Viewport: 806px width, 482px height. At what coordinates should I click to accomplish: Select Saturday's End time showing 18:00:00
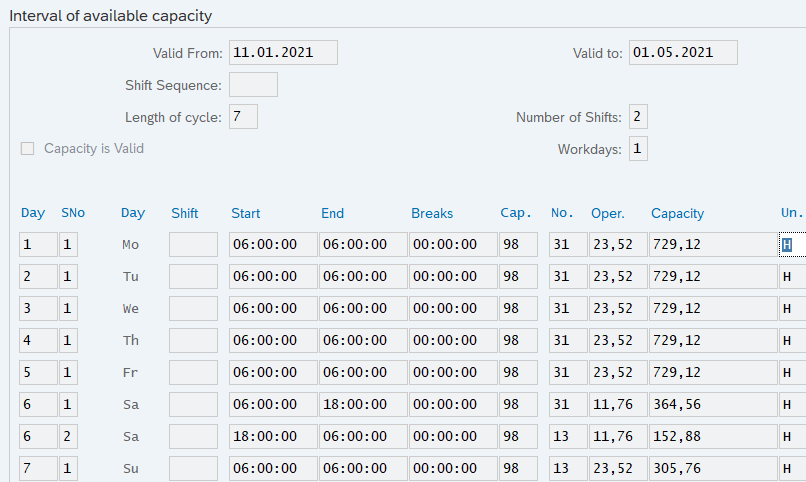pyautogui.click(x=363, y=405)
